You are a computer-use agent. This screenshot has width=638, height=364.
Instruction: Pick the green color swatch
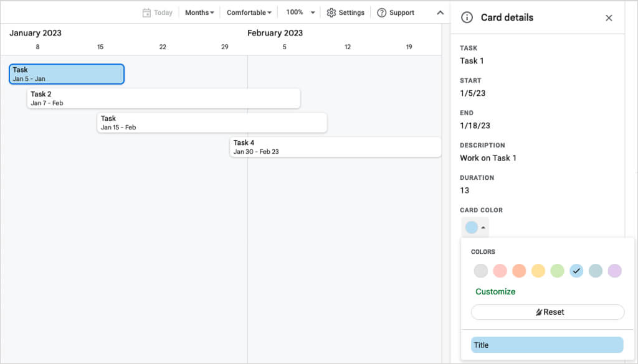point(557,271)
